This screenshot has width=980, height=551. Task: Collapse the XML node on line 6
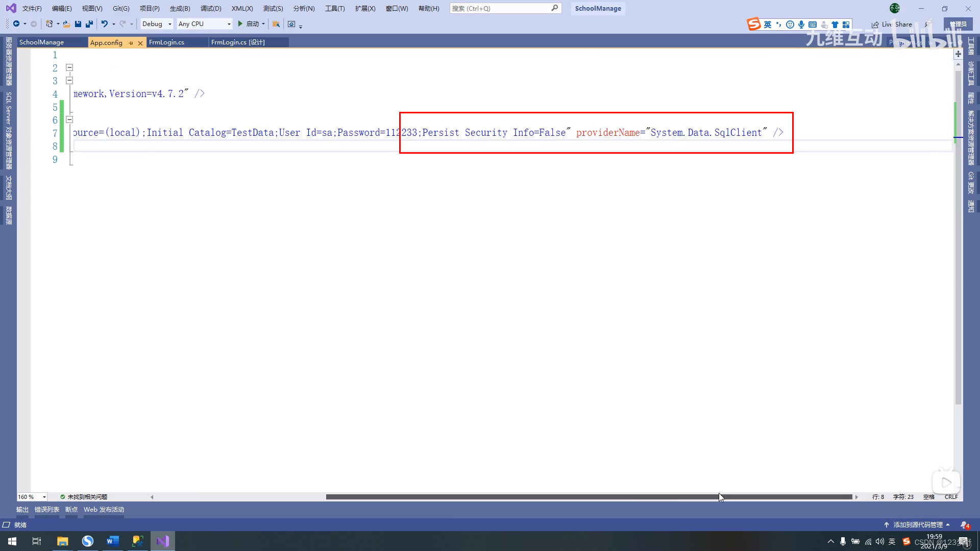tap(69, 119)
